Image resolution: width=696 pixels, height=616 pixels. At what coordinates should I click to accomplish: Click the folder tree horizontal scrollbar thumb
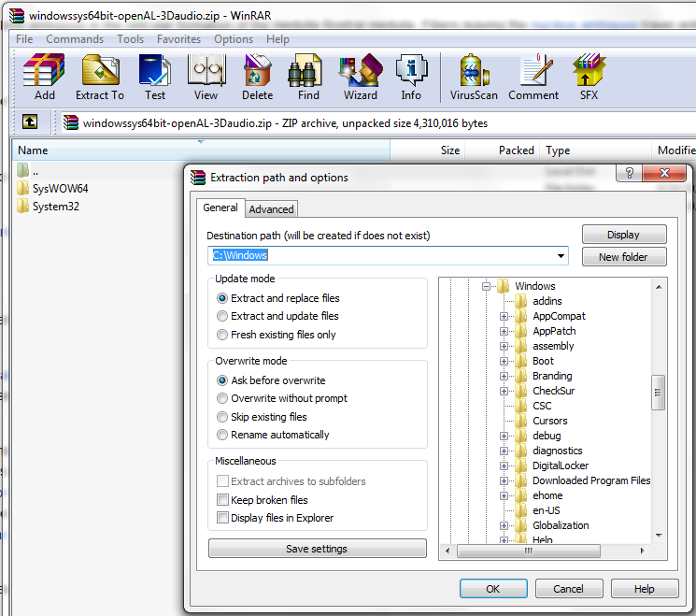coord(528,551)
